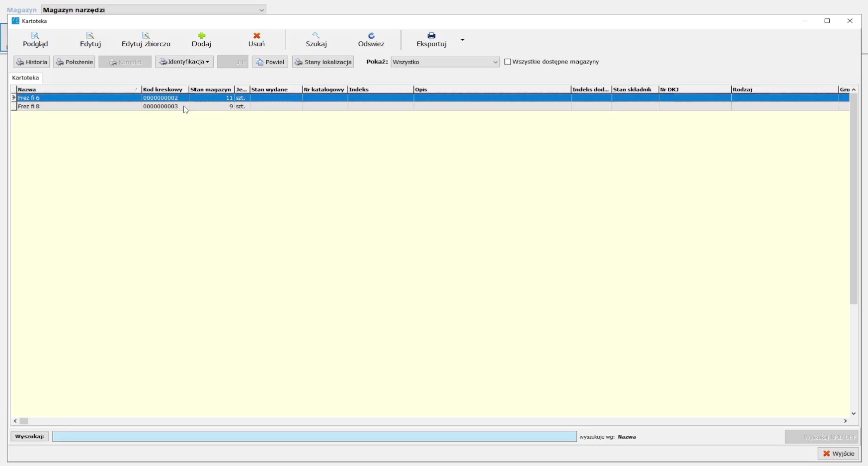Switch to the Kartoteka tab
This screenshot has width=868, height=466.
[25, 78]
